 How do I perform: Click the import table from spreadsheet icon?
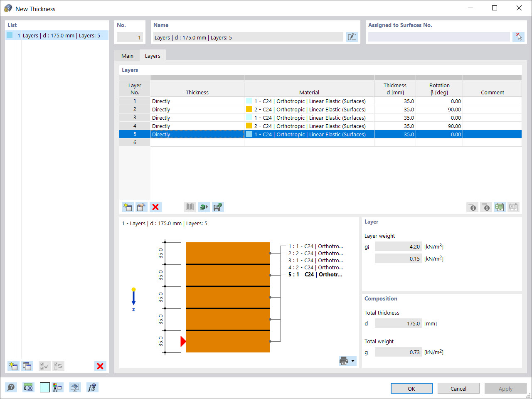[513, 207]
